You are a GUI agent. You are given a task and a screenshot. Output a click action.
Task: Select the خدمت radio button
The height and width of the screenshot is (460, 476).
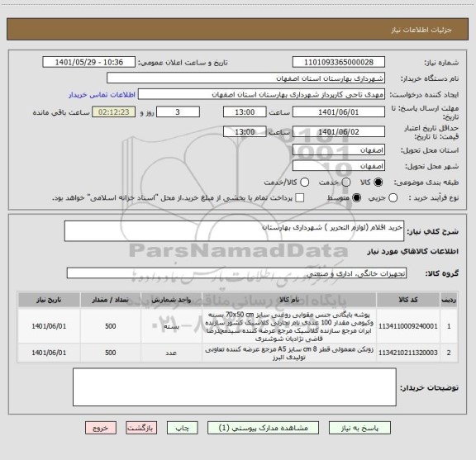[x=346, y=182]
